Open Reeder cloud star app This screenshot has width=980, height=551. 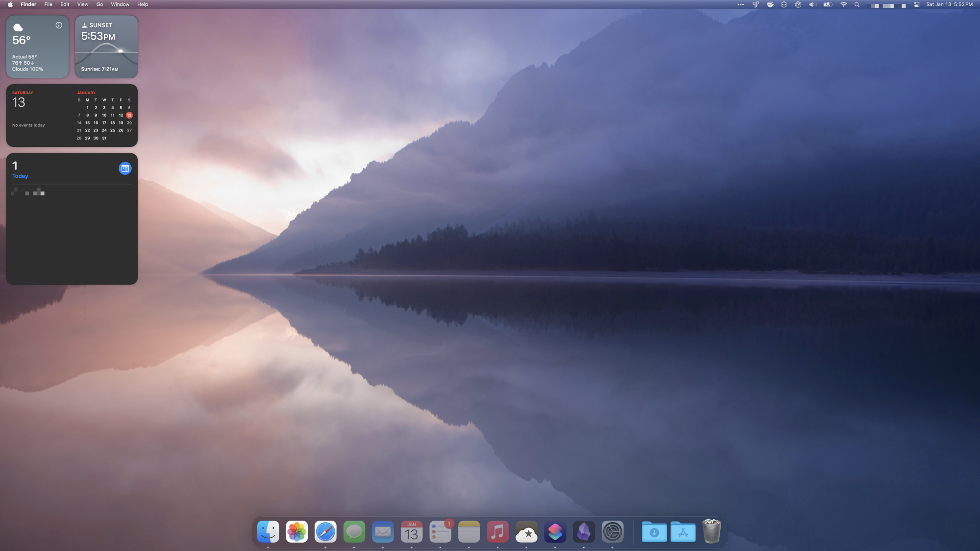526,532
